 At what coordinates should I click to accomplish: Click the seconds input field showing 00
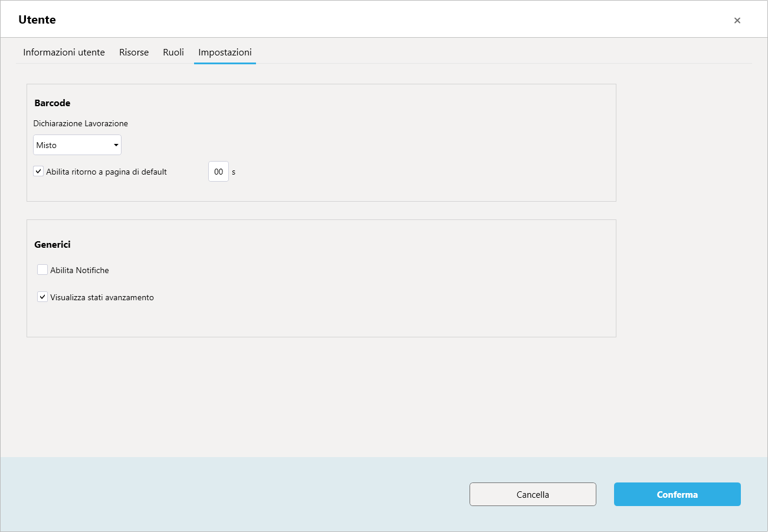click(x=218, y=172)
